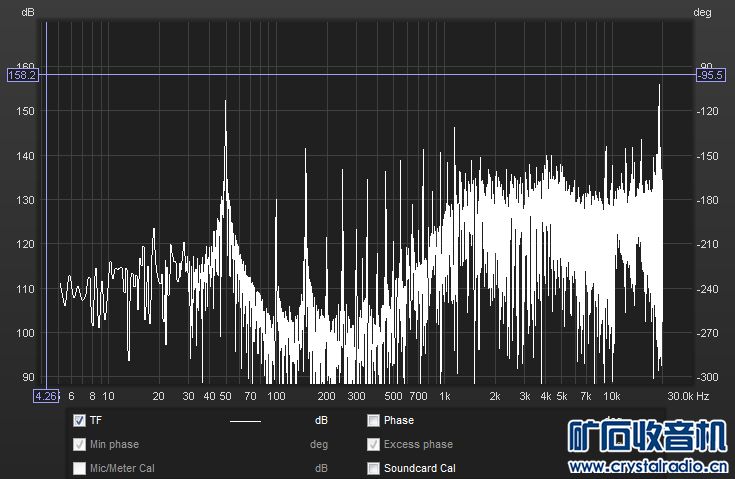
Task: Click the deg unit label top right
Action: (x=702, y=13)
